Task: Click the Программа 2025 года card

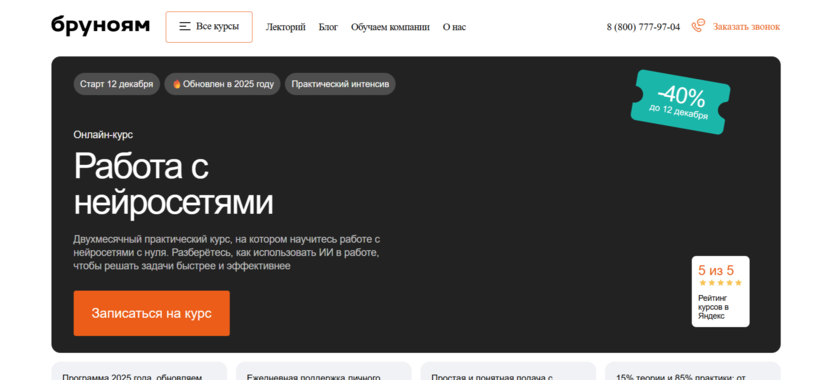Action: coord(139,371)
